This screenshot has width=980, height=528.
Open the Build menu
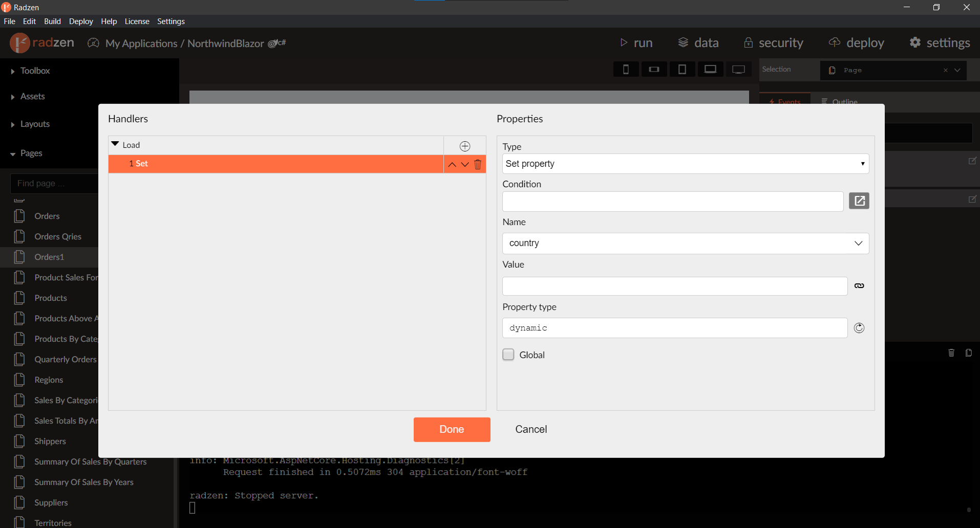pyautogui.click(x=52, y=21)
